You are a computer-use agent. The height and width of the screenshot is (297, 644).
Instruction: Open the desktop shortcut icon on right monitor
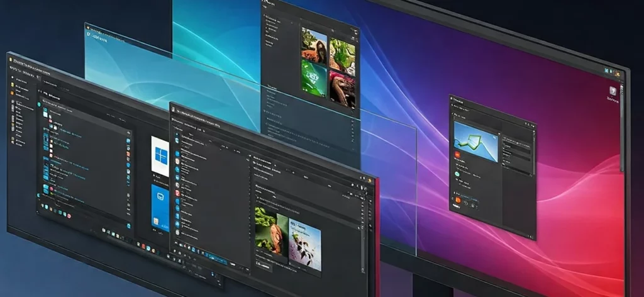[613, 91]
